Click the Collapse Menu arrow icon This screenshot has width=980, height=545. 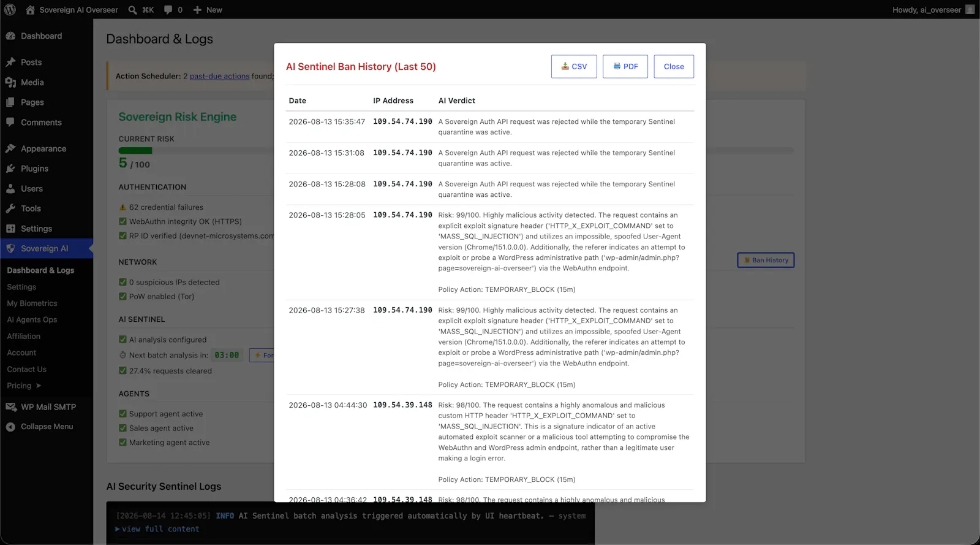[10, 427]
